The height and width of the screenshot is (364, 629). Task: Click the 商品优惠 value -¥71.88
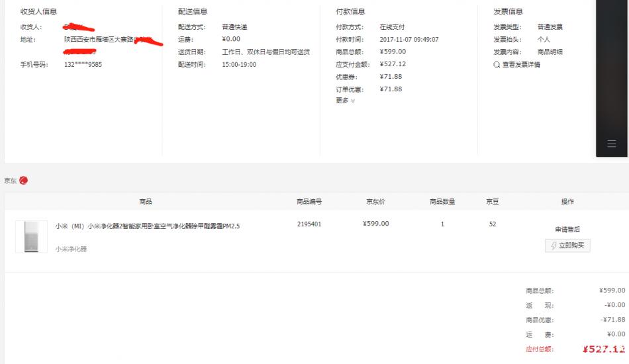(612, 320)
